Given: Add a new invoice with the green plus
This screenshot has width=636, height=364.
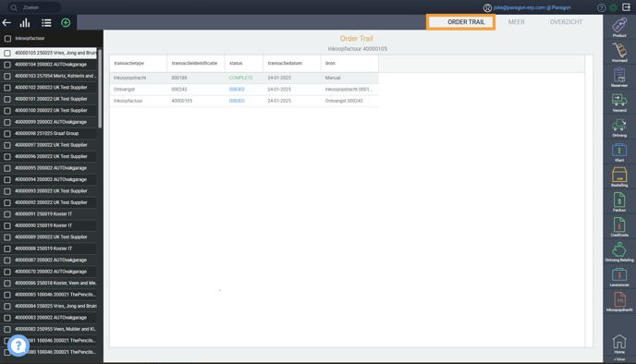Looking at the screenshot, I should [66, 23].
